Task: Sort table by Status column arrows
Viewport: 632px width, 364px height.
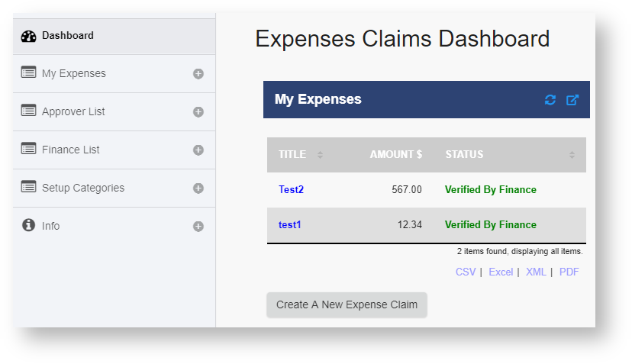Action: click(572, 155)
